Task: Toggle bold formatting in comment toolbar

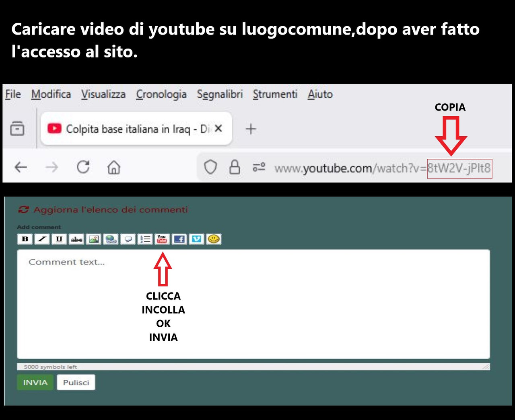Action: pyautogui.click(x=25, y=239)
